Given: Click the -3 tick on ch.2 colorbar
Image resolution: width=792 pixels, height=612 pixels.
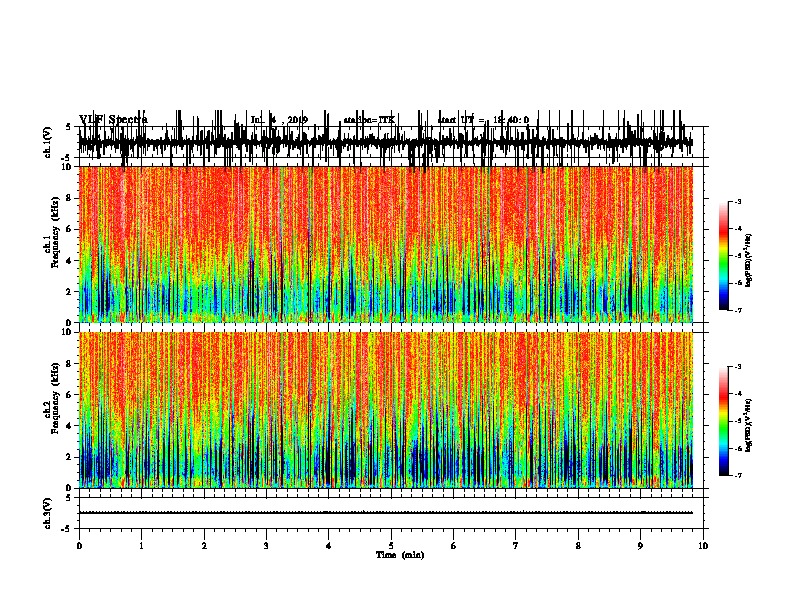Looking at the screenshot, I should tap(737, 367).
